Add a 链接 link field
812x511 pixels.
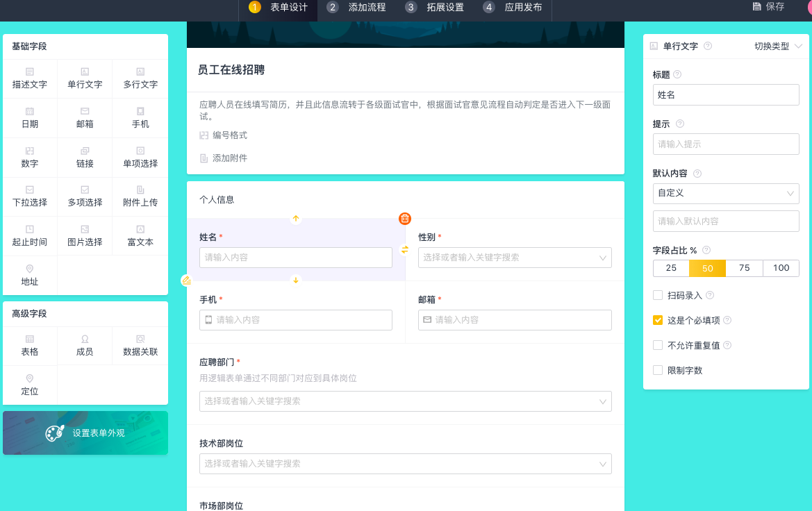(85, 158)
